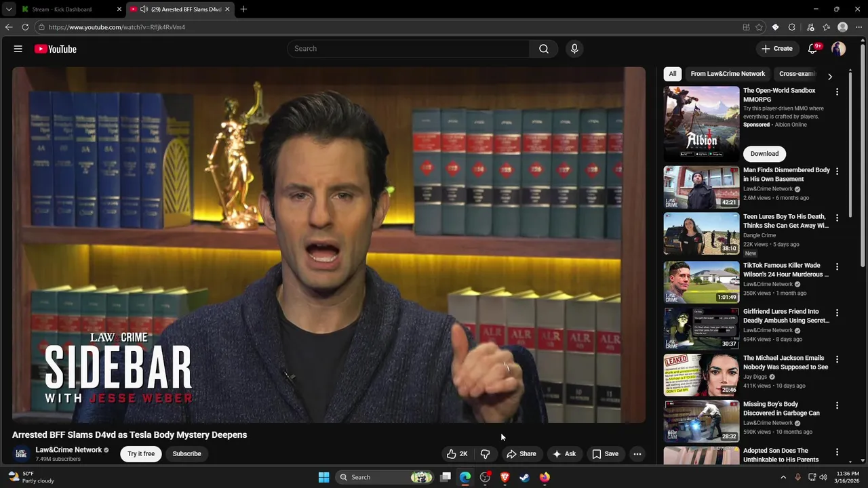Select the All filter chip

(673, 74)
